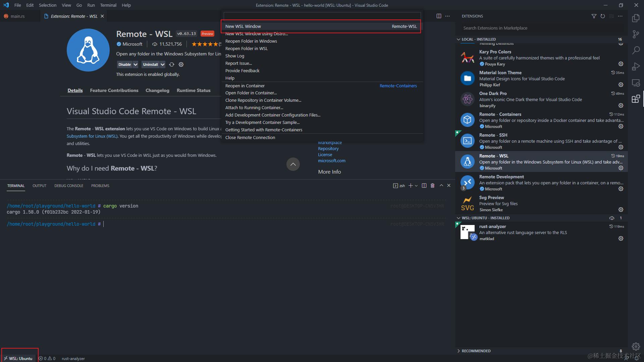Viewport: 644px width, 362px height.
Task: Open the microsoft.com link
Action: [332, 161]
